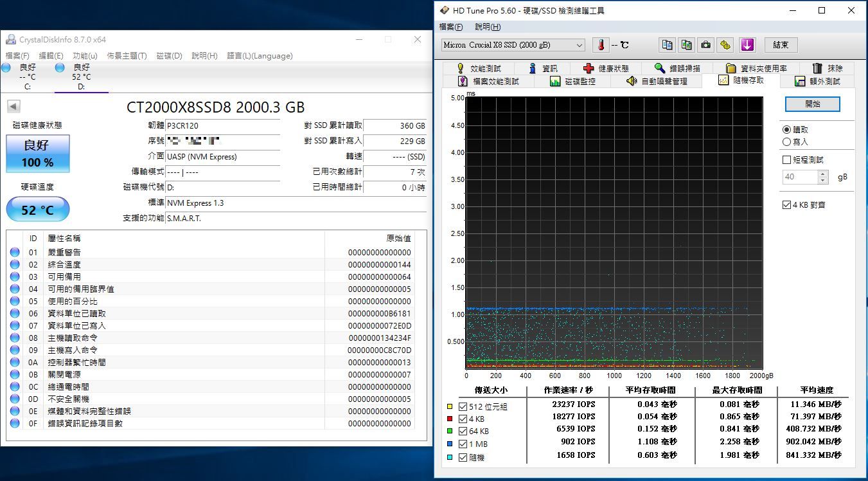This screenshot has height=481, width=868.
Task: Click the status orb for attribute 02 綜合溫度
Action: (x=15, y=264)
